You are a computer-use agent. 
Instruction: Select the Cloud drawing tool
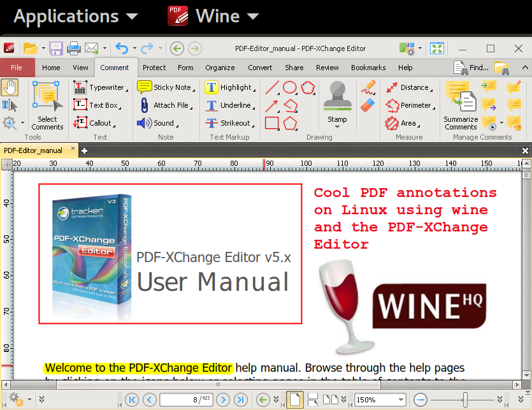click(x=308, y=87)
